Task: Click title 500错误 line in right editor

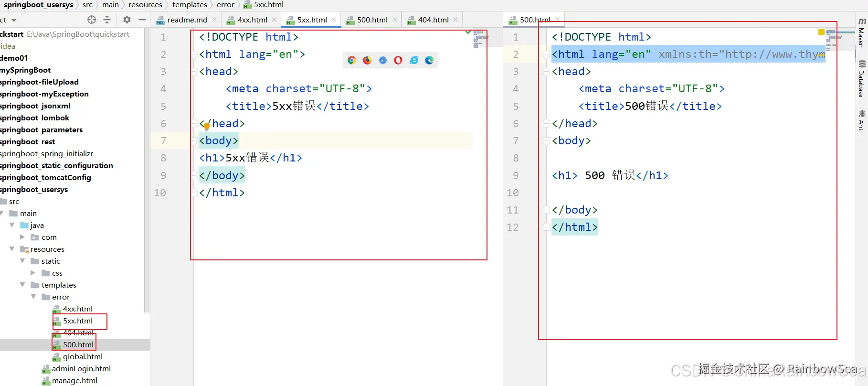Action: coord(650,106)
